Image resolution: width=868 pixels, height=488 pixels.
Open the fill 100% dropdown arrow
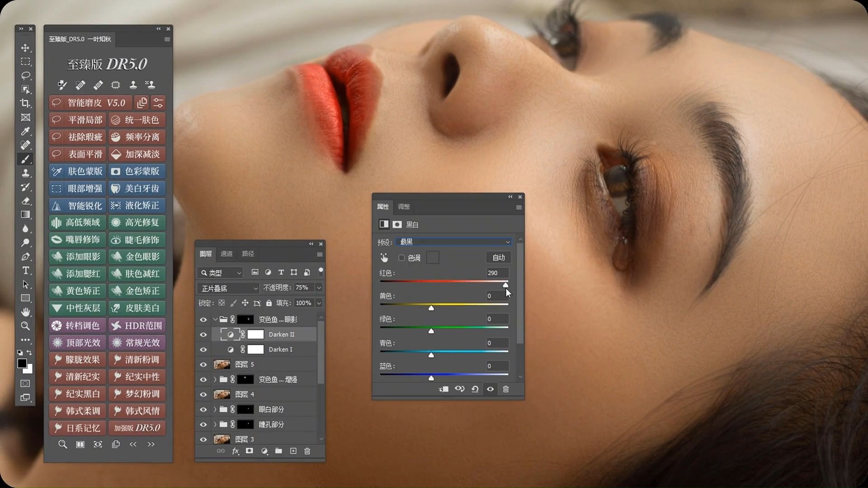click(x=319, y=303)
